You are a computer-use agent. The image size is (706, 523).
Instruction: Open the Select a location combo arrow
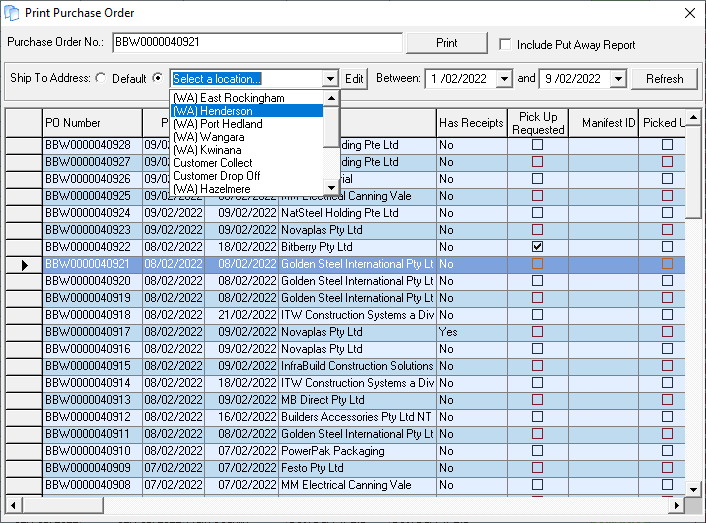coord(330,79)
